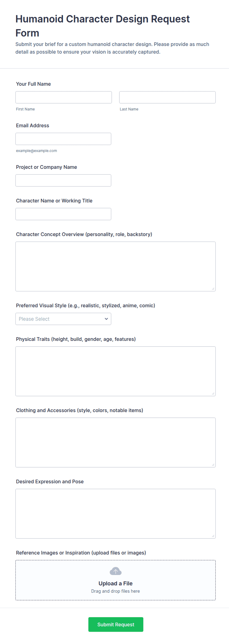The width and height of the screenshot is (229, 644).
Task: Open the Preferred Visual Style dropdown
Action: pos(63,319)
